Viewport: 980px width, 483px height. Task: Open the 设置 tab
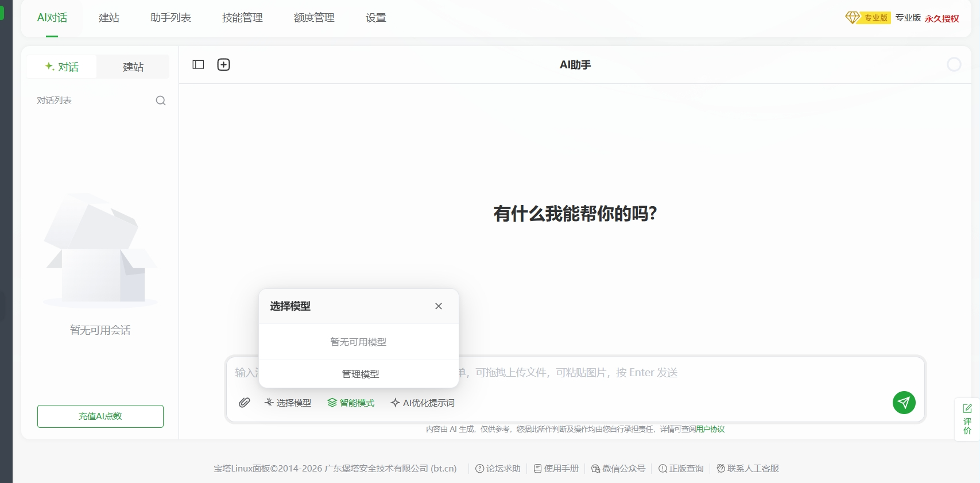point(376,18)
